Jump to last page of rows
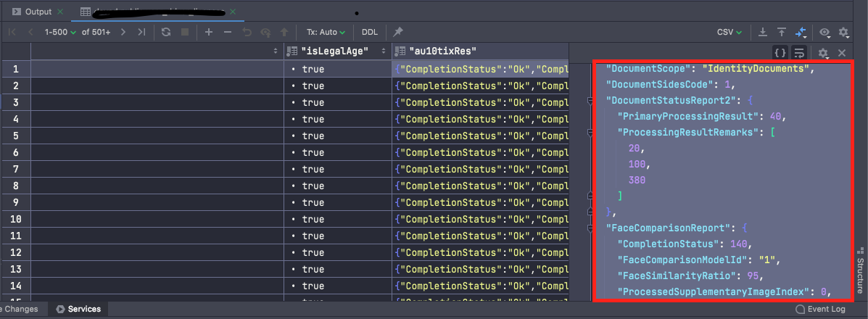Viewport: 868px width, 319px height. 141,32
